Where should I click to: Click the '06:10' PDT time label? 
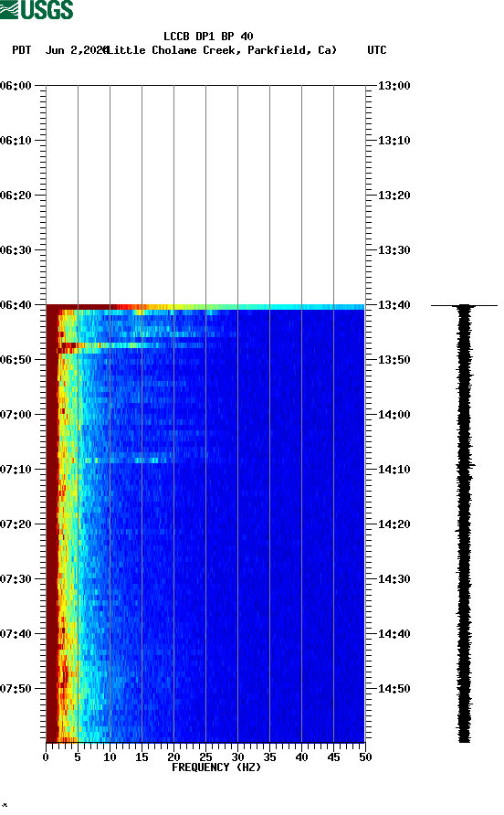coord(16,141)
